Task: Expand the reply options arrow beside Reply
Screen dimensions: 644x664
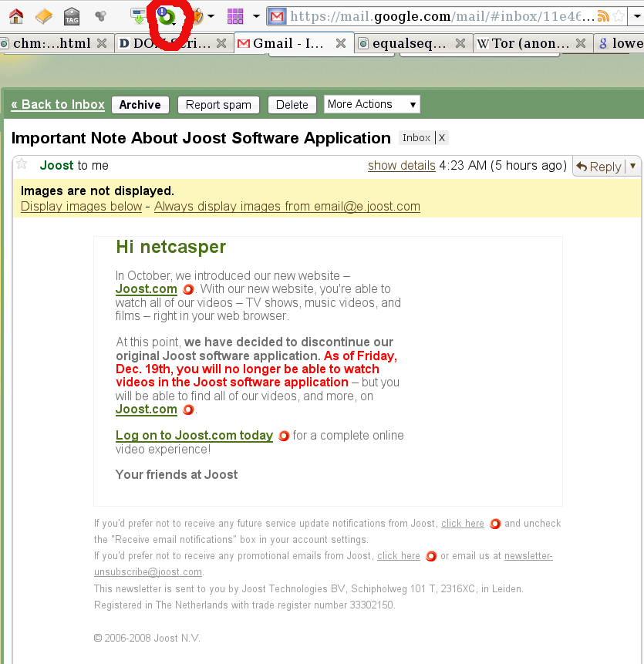Action: coord(633,166)
